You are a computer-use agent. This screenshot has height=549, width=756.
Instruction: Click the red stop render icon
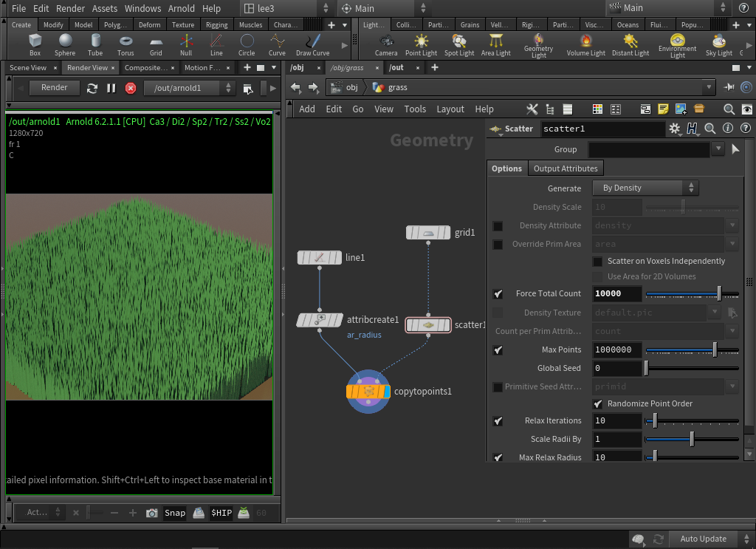click(x=131, y=88)
